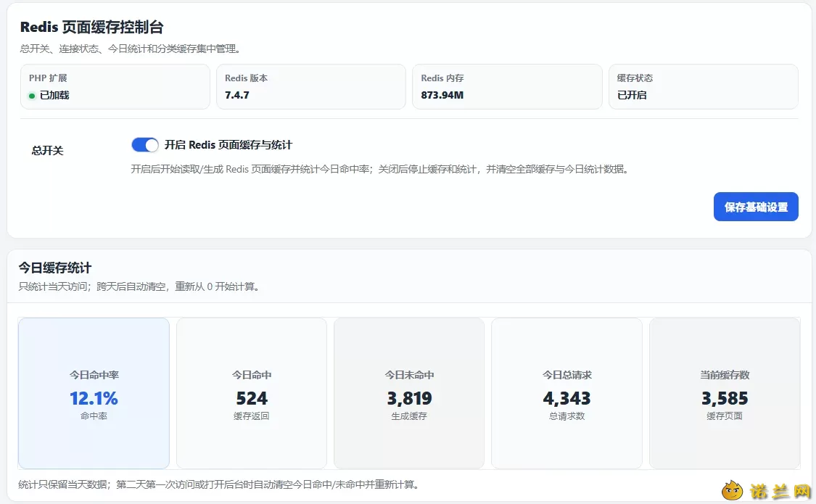Click the 当前缓存数 3,585 value
Image resolution: width=816 pixels, height=504 pixels.
point(725,398)
